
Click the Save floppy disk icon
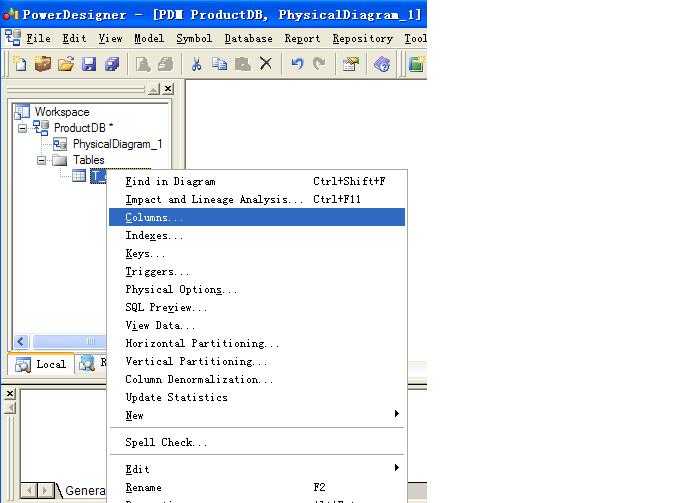[x=89, y=64]
